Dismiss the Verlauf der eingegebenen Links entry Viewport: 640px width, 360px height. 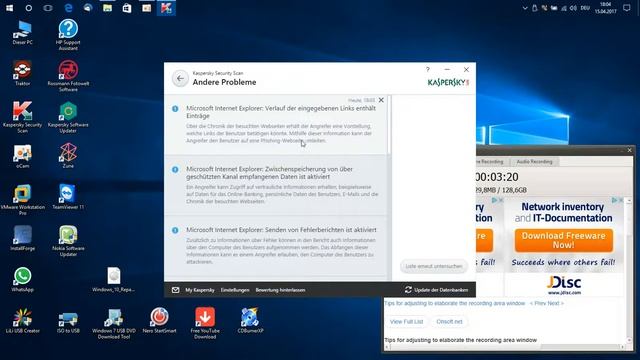coord(381,100)
